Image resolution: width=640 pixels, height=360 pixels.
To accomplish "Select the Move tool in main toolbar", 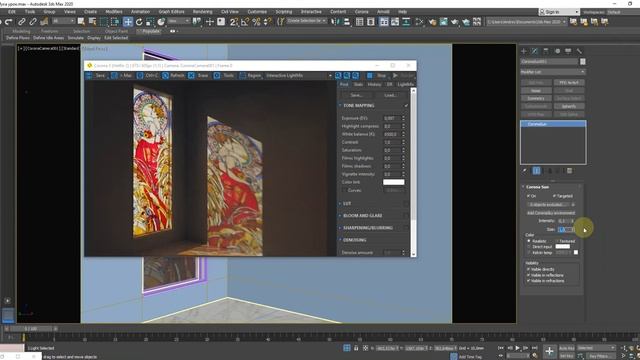I will (x=128, y=22).
